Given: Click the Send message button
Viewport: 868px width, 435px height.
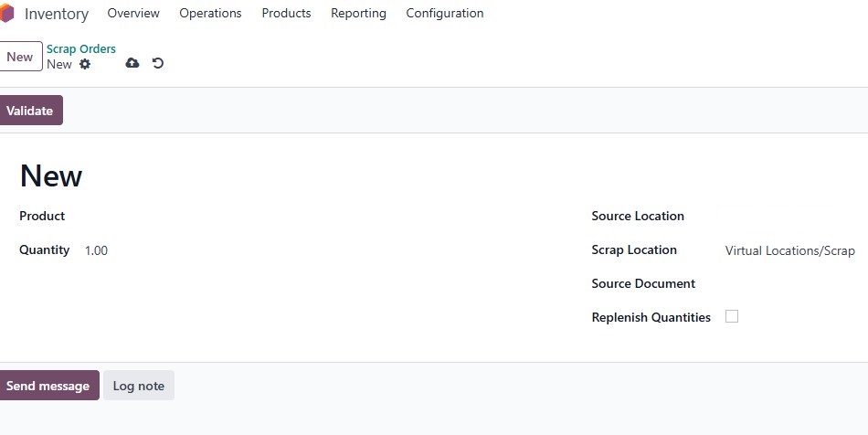Looking at the screenshot, I should pos(48,385).
